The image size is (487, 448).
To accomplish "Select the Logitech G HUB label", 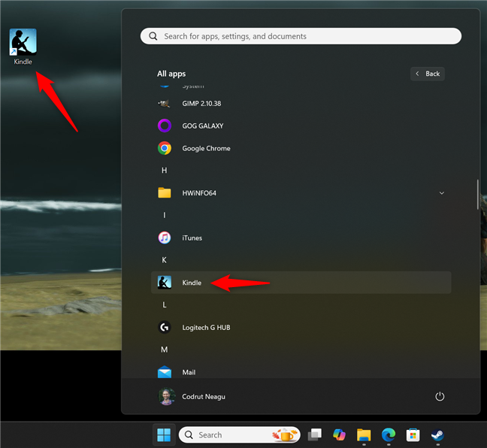I will click(206, 328).
